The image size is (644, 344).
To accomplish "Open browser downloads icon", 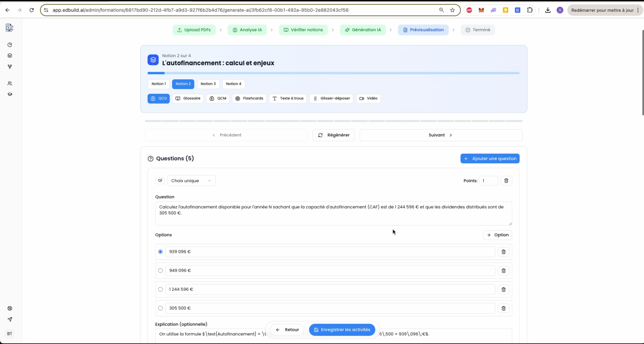I will pos(547,10).
